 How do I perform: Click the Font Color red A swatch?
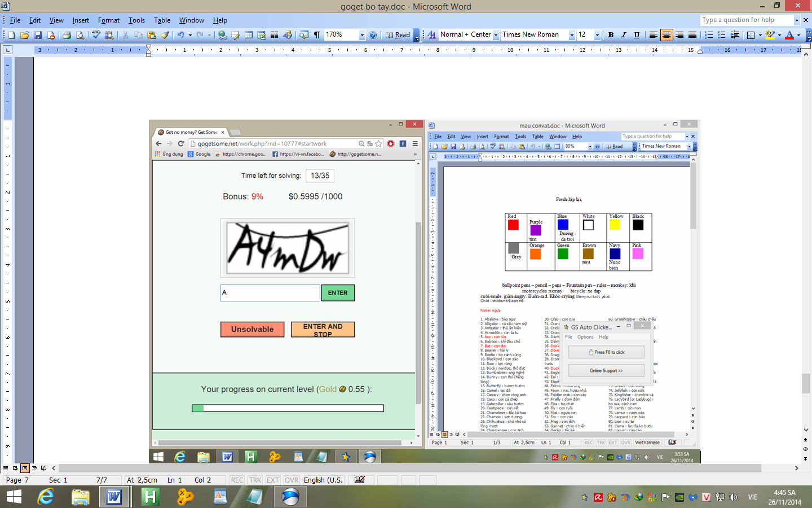[789, 35]
